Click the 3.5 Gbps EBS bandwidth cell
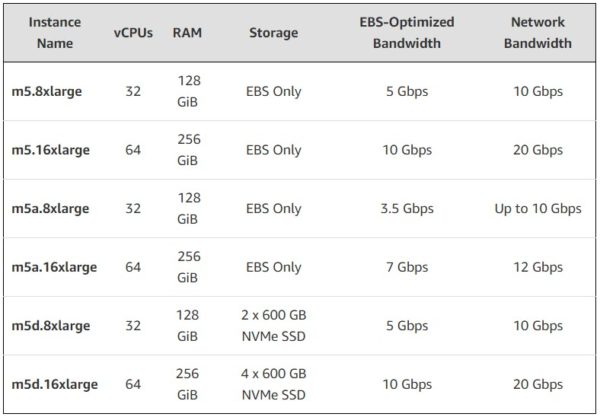The image size is (600, 417). pyautogui.click(x=407, y=208)
